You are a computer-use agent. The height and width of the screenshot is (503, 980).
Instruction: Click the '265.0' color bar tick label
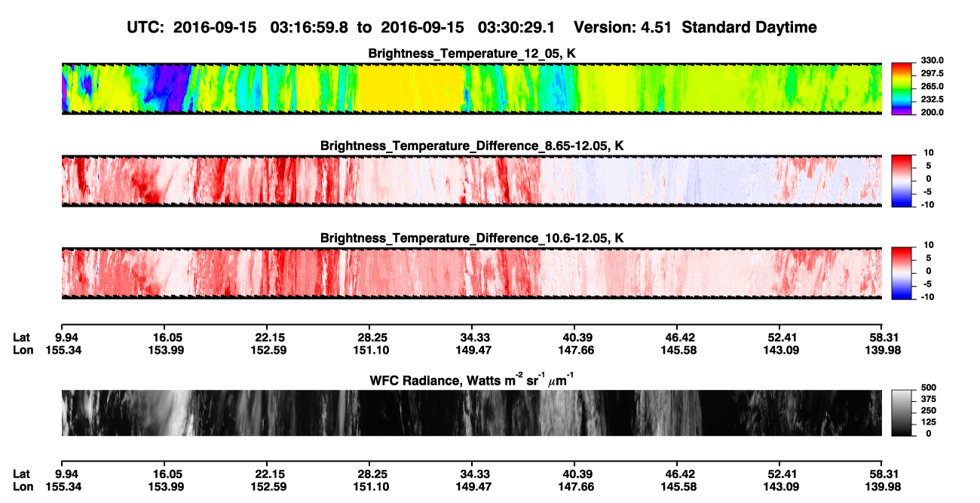click(x=932, y=87)
